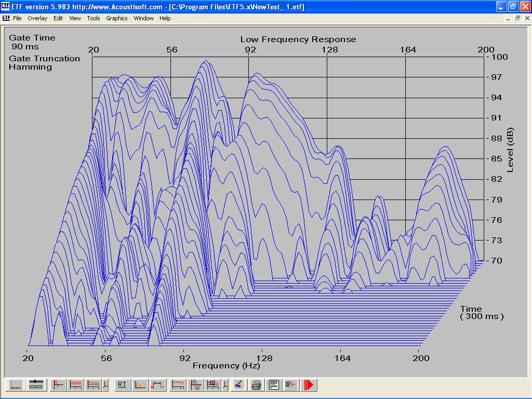
Task: Click the printer icon in the toolbar
Action: pyautogui.click(x=256, y=385)
